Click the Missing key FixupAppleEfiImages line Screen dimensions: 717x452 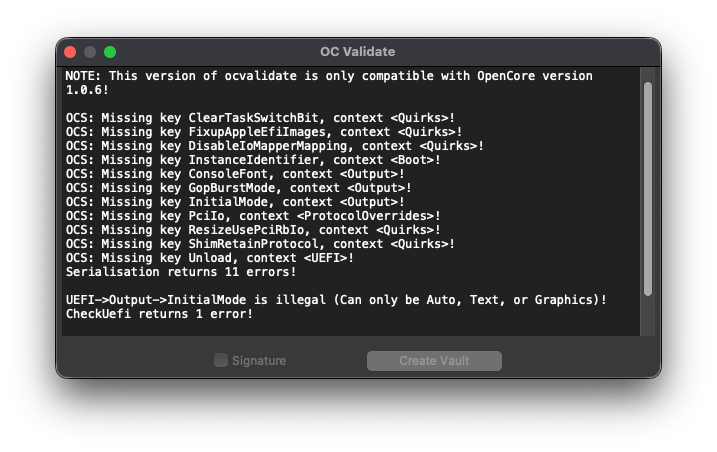[x=264, y=132]
